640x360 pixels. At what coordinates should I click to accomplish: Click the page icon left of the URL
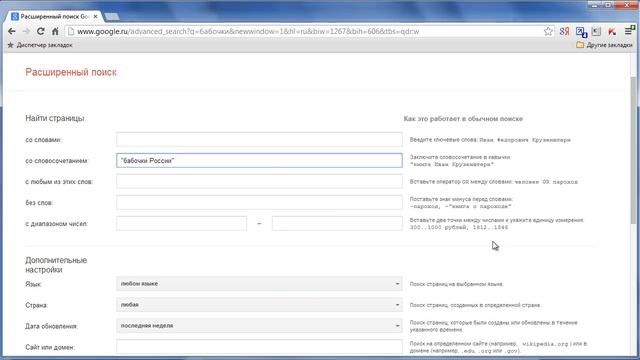pyautogui.click(x=71, y=31)
